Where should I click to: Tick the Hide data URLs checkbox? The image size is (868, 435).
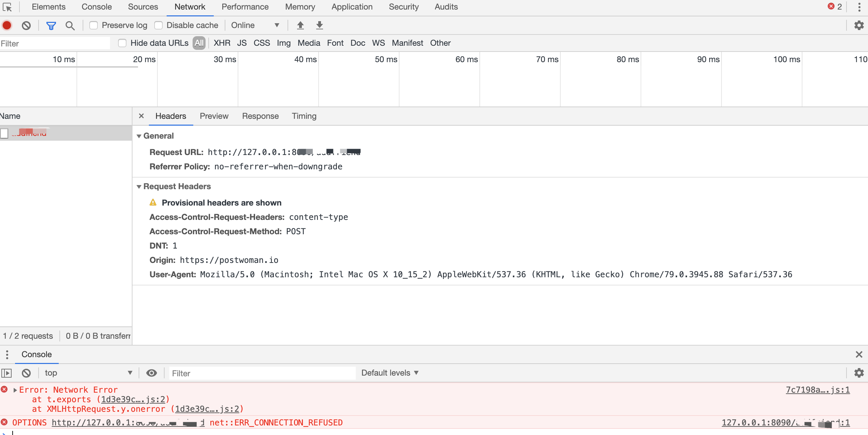coord(122,43)
